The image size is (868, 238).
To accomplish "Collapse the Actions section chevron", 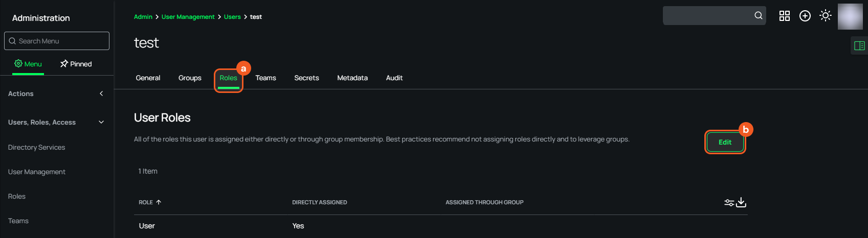I will point(101,93).
